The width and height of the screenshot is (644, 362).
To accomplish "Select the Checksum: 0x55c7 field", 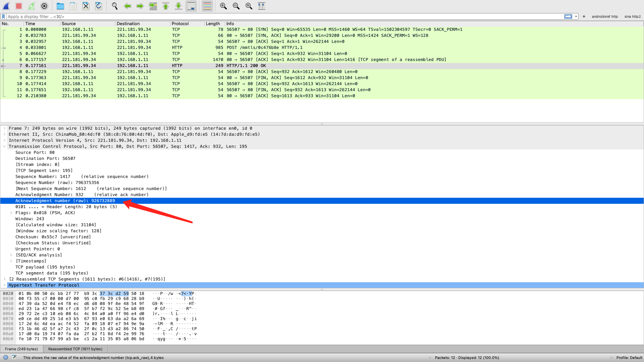I will [x=322, y=237].
